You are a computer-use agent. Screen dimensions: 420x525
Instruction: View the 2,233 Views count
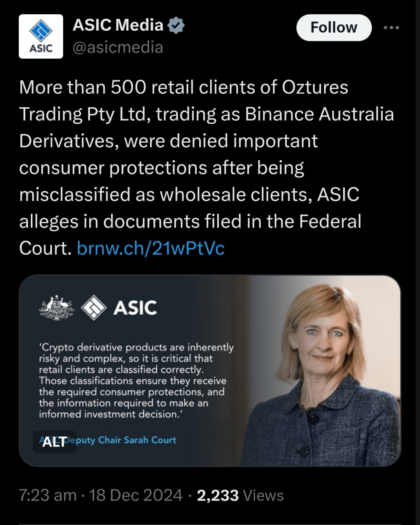(240, 495)
